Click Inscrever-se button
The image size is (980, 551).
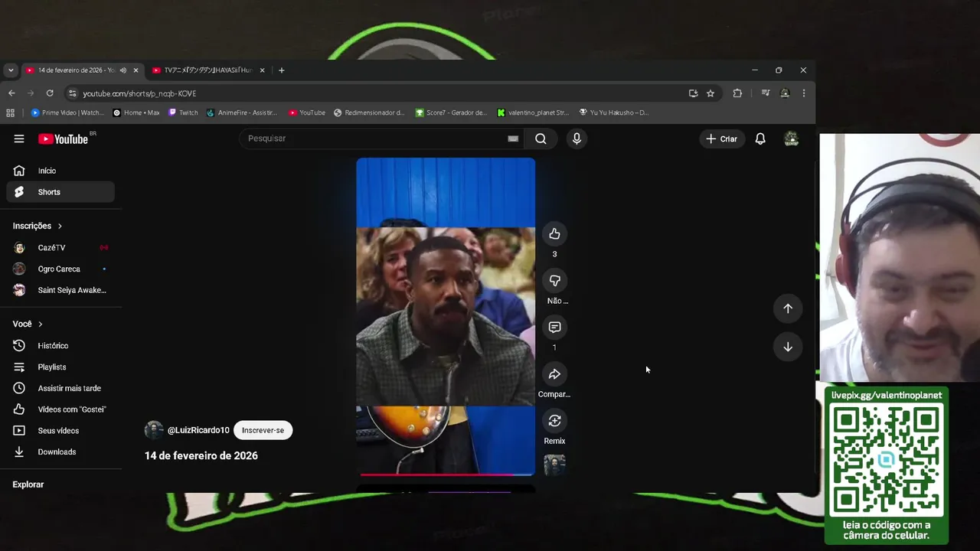263,430
